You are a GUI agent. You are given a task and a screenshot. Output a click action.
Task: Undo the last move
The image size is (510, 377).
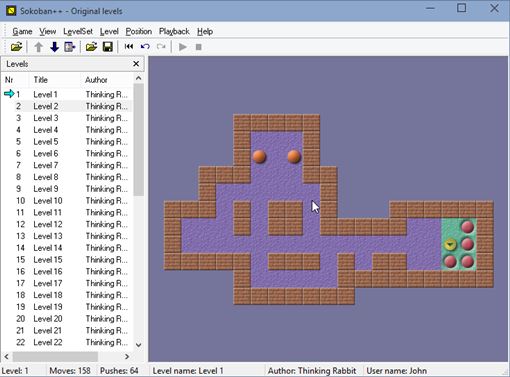(145, 47)
